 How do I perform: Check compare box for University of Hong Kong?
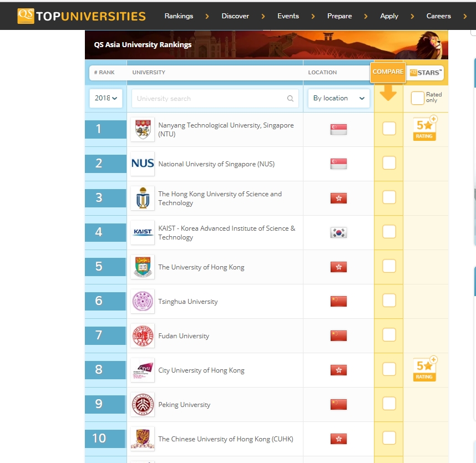(389, 266)
